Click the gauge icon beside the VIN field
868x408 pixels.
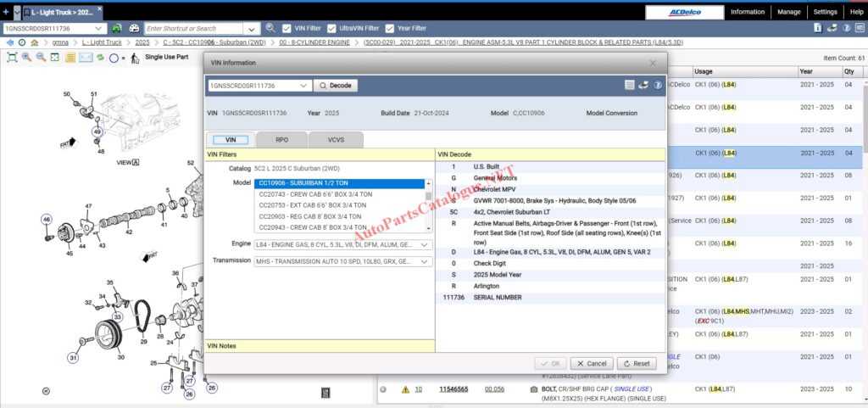[134, 28]
